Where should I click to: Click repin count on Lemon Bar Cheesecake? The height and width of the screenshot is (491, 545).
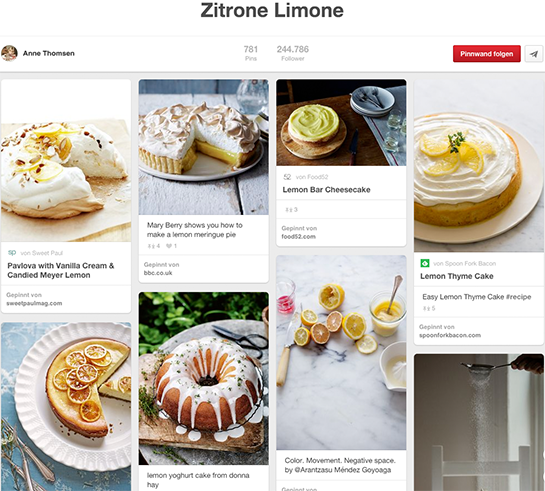(x=291, y=210)
